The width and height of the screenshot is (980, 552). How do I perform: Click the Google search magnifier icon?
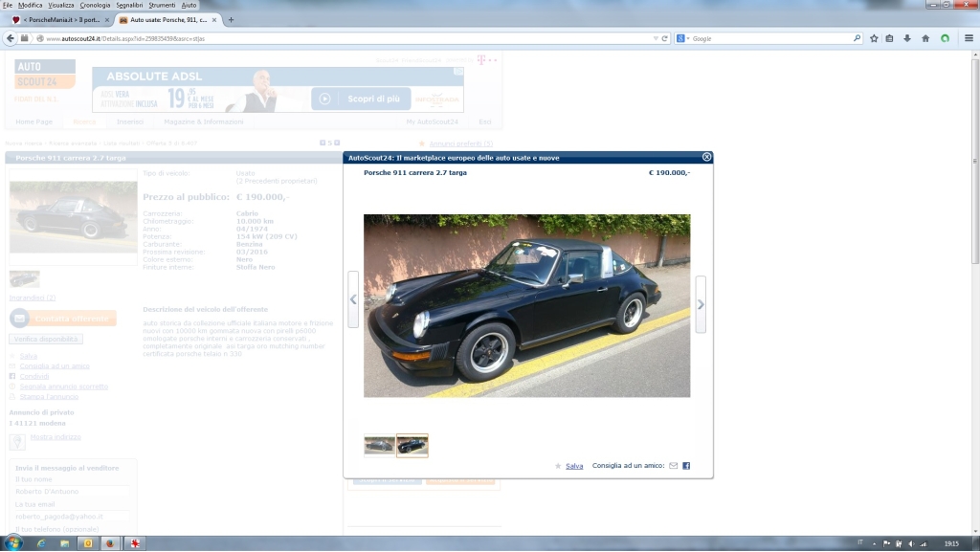857,38
